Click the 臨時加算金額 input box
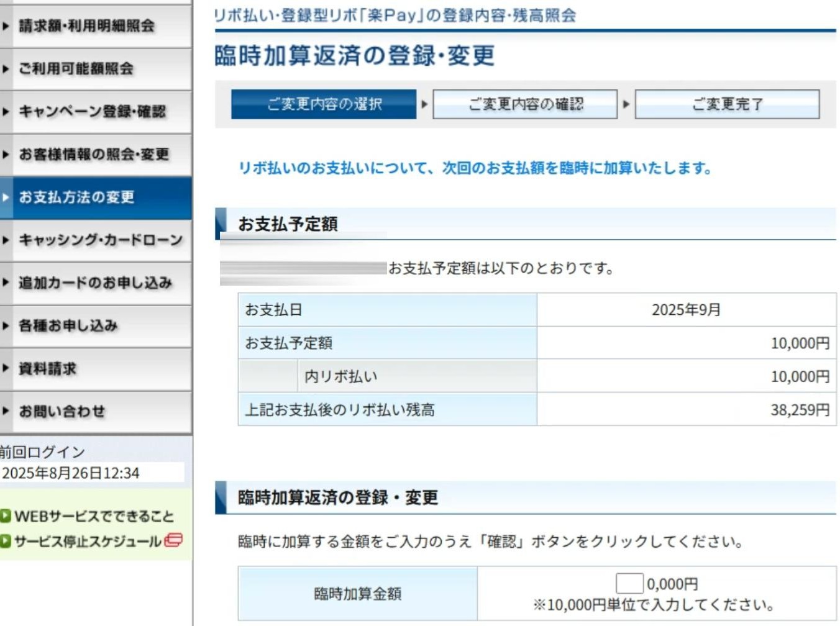The width and height of the screenshot is (840, 626). point(629,584)
